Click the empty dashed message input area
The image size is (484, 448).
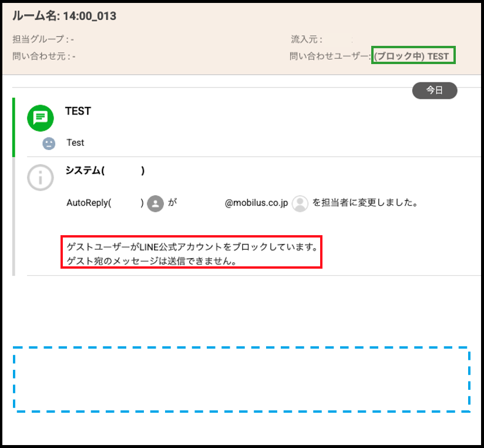tap(241, 379)
